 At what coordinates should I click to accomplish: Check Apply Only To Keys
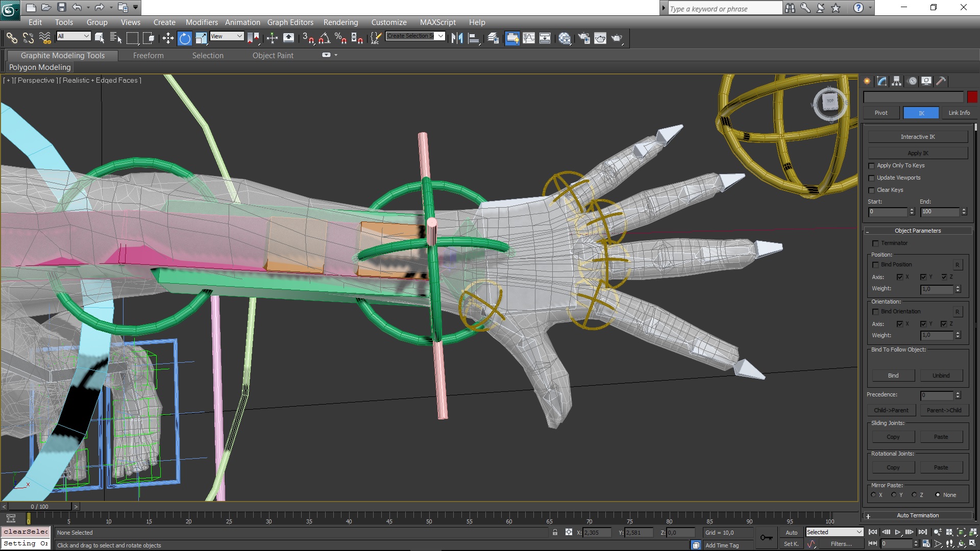tap(872, 166)
